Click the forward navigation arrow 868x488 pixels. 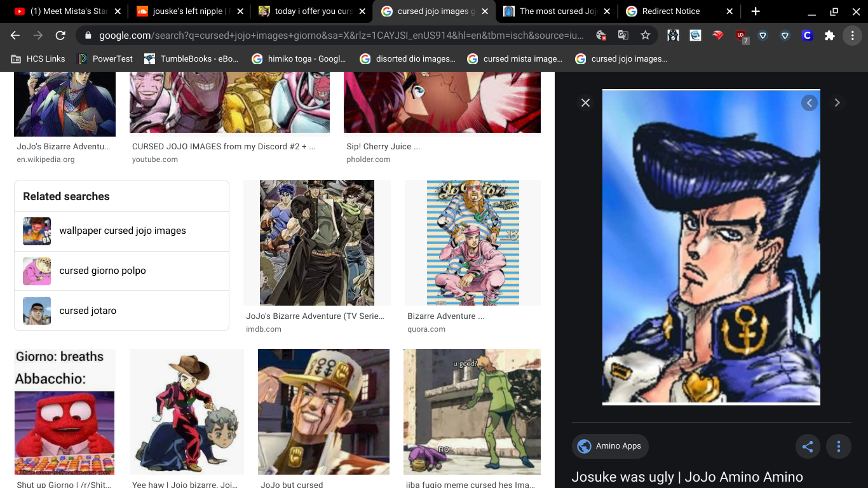(38, 36)
